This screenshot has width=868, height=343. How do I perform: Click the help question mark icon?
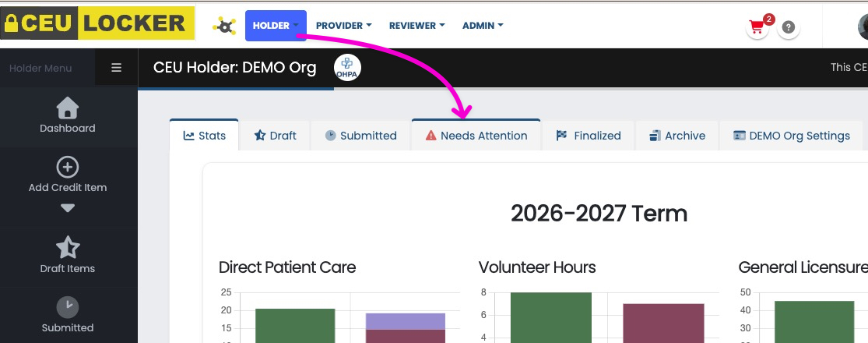point(789,27)
